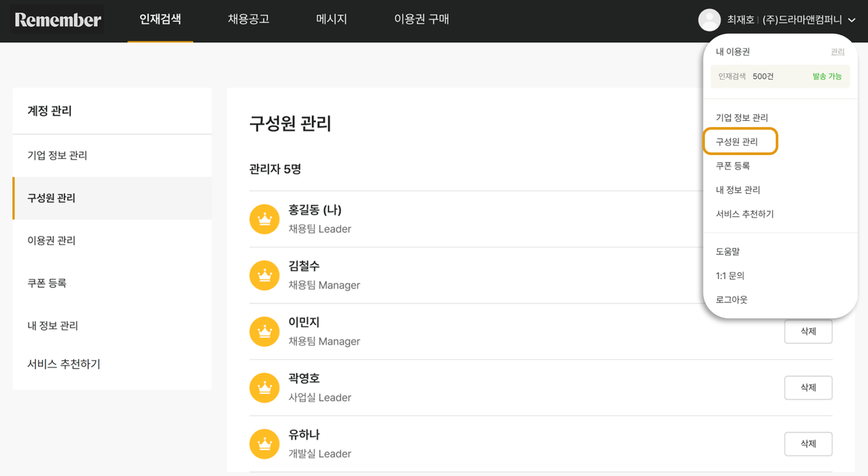
Task: Click the crown icon beside 홍길동 (나)
Action: pyautogui.click(x=264, y=219)
